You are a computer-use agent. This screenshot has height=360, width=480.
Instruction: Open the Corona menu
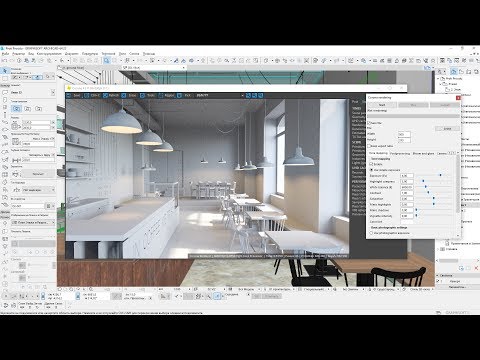point(134,53)
